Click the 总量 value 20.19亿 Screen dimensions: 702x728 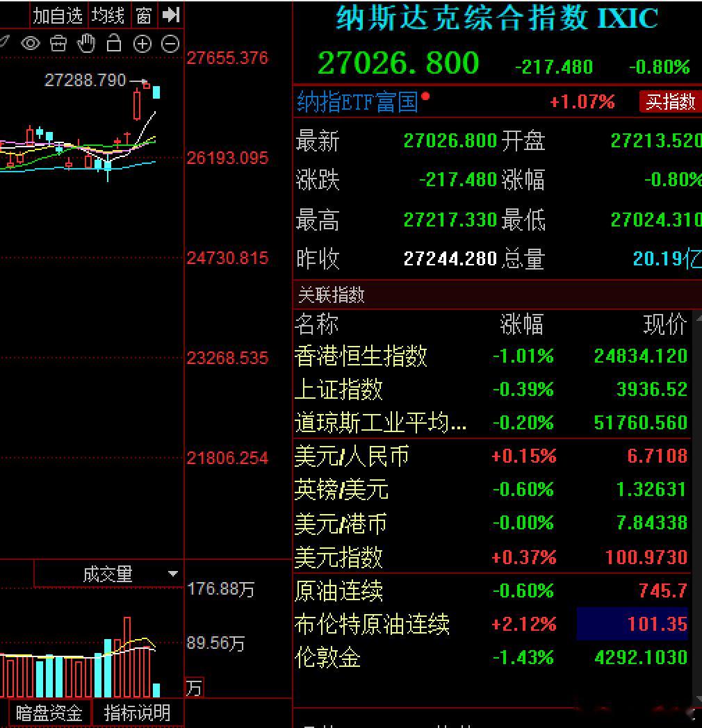[x=667, y=258]
